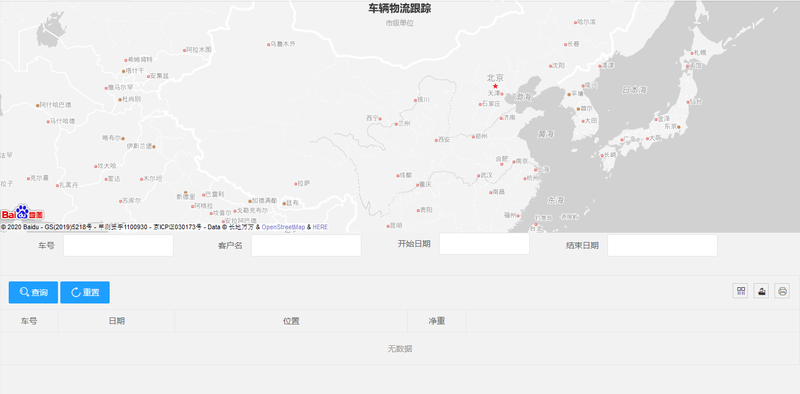
Task: Focus the 车号 input field
Action: (x=118, y=245)
